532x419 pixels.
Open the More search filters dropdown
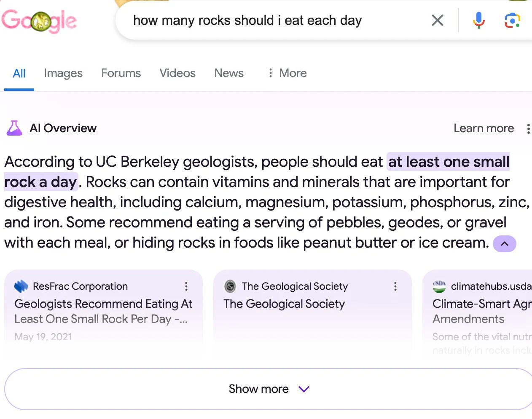[x=287, y=73]
